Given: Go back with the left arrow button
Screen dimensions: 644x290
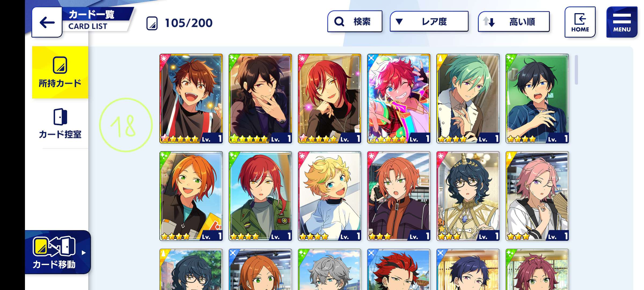Looking at the screenshot, I should pyautogui.click(x=47, y=22).
